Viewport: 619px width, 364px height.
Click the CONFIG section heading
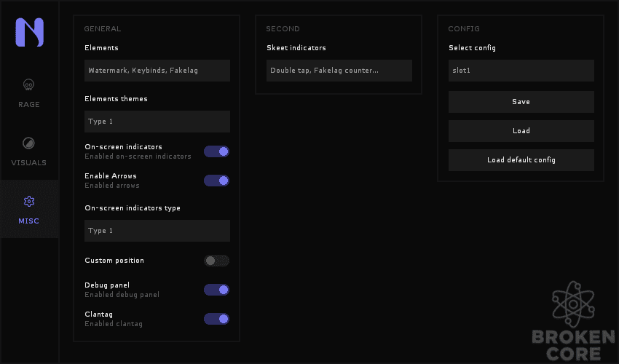click(464, 29)
